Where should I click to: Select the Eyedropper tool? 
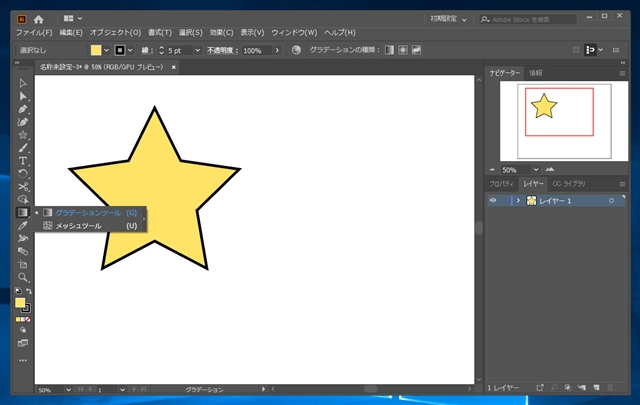coord(23,225)
